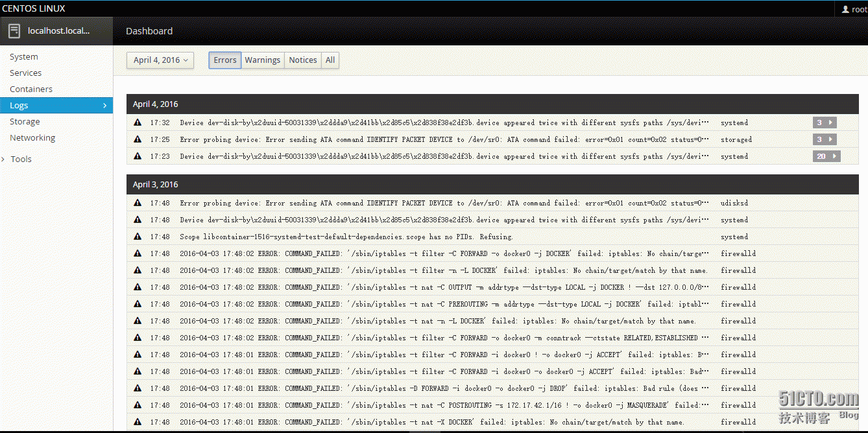Viewport: 868px width, 433px height.
Task: Open April 3 systemd 'appeared twice' log message
Action: click(444, 220)
